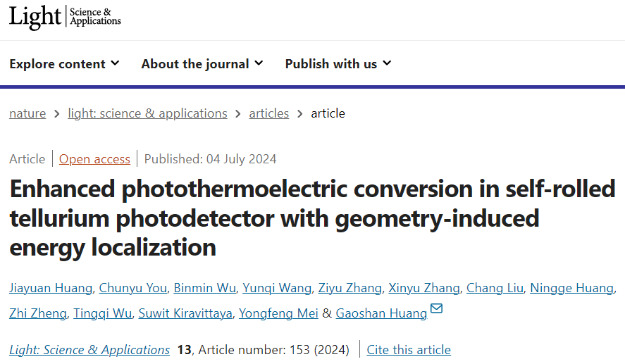Navigate to the articles breadcrumb
Viewport: 625px width, 364px height.
click(269, 113)
